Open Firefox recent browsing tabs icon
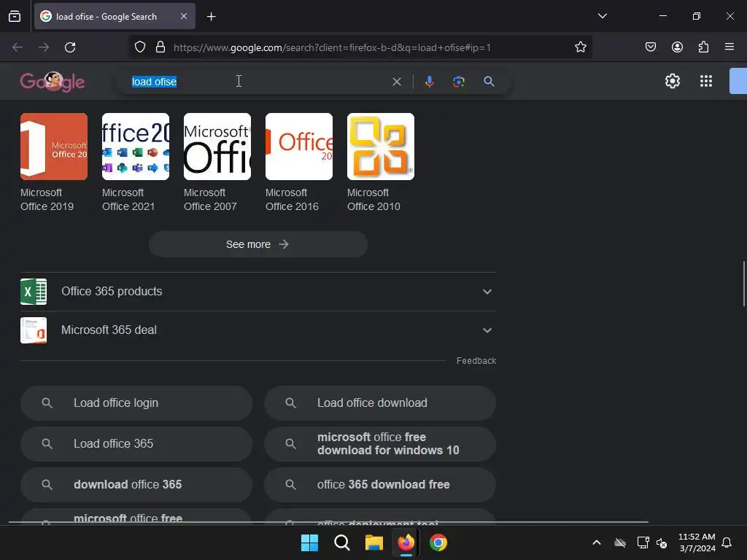Viewport: 747px width, 560px height. click(x=15, y=16)
